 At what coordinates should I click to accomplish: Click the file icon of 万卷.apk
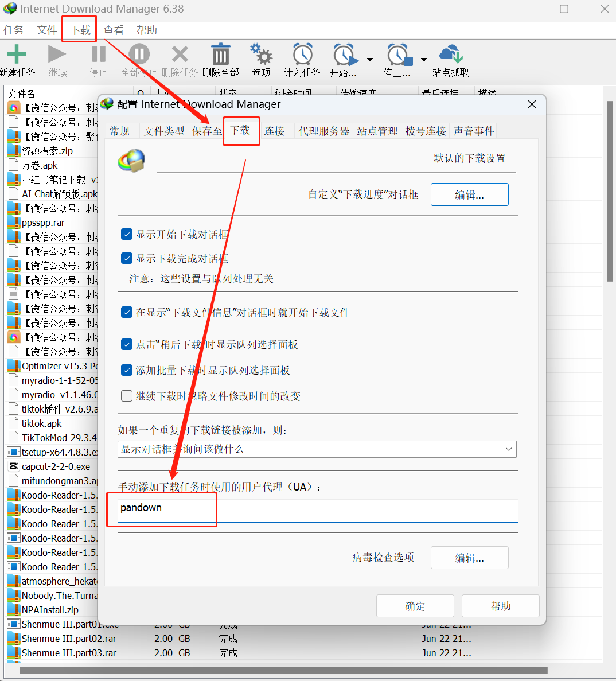[14, 165]
